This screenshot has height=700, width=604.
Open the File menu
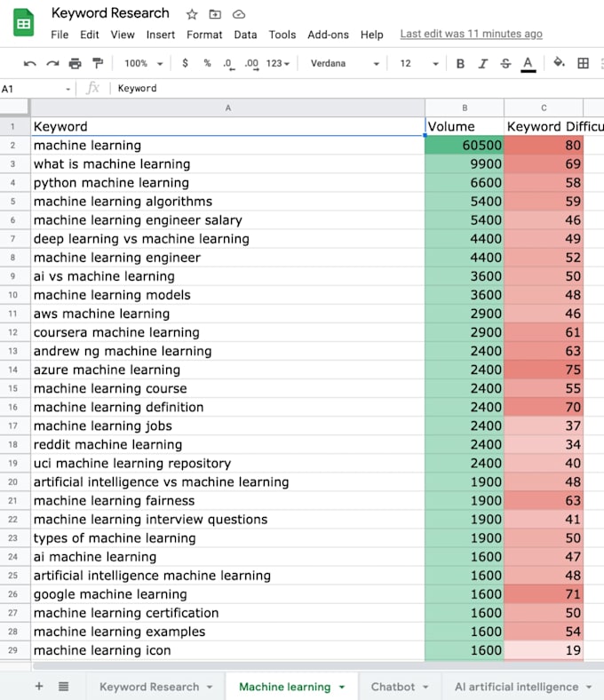60,35
